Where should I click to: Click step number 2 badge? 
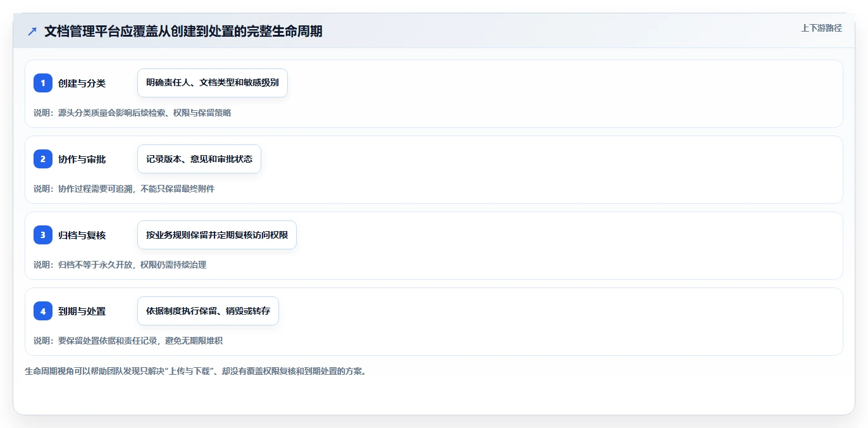click(x=43, y=159)
